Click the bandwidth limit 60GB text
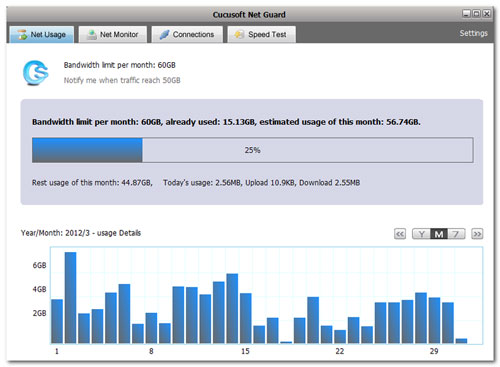The height and width of the screenshot is (367, 500). tap(120, 65)
